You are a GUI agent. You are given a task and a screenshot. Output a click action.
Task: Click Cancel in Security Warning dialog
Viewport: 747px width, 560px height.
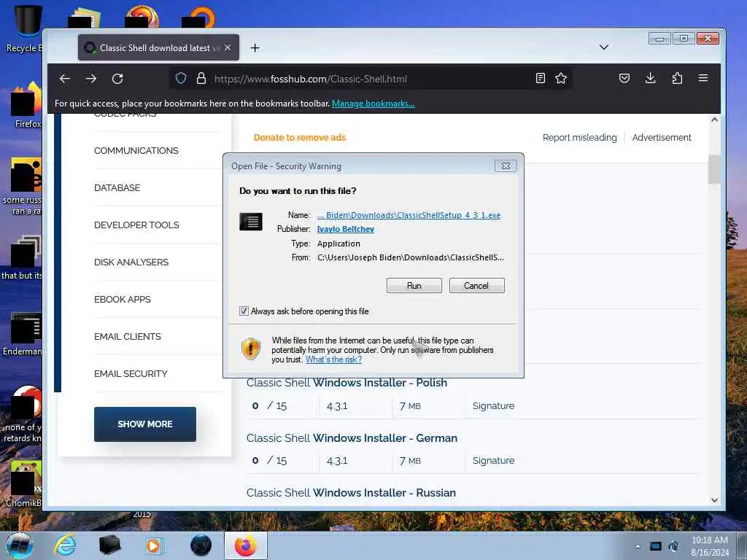(476, 286)
